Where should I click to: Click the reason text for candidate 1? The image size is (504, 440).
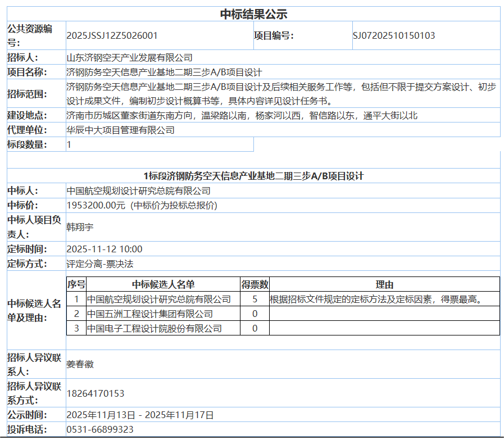(x=376, y=299)
